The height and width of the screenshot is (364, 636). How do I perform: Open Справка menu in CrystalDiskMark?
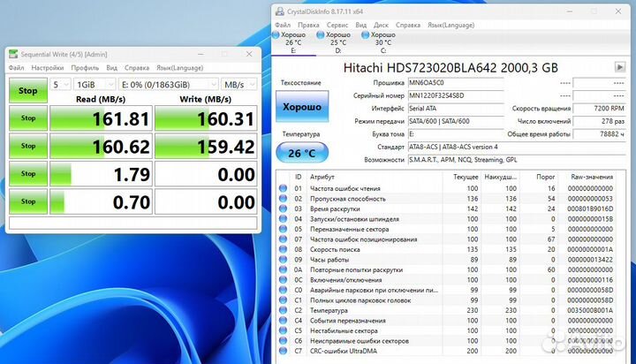click(137, 68)
